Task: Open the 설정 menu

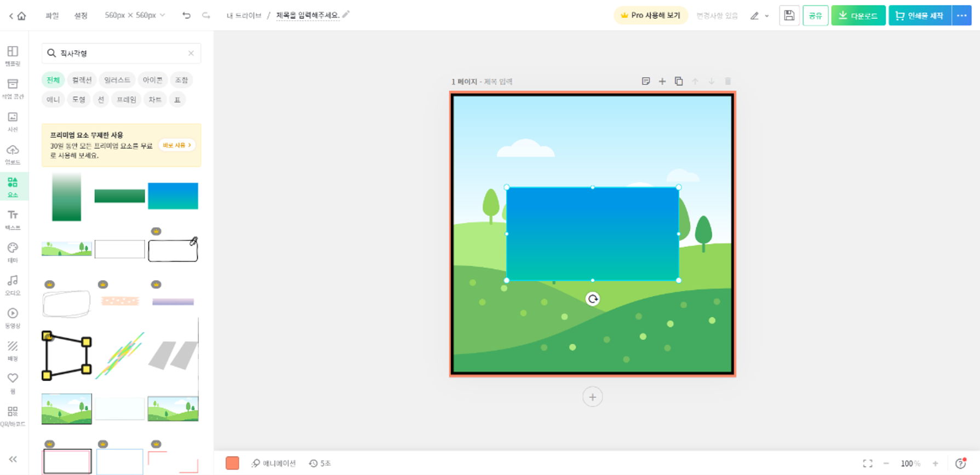Action: coord(81,16)
